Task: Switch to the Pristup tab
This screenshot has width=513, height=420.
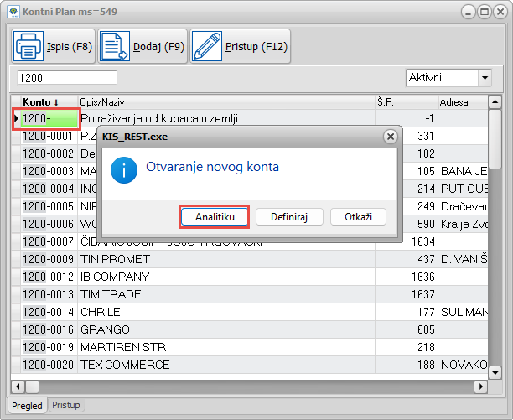Action: pos(67,405)
